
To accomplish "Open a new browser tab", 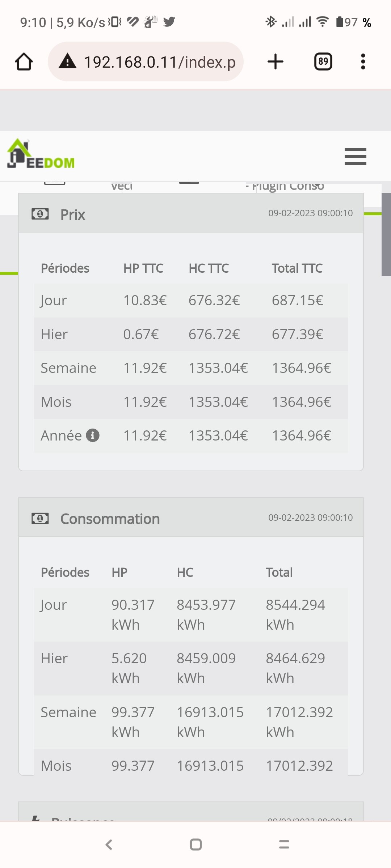I will [x=275, y=61].
